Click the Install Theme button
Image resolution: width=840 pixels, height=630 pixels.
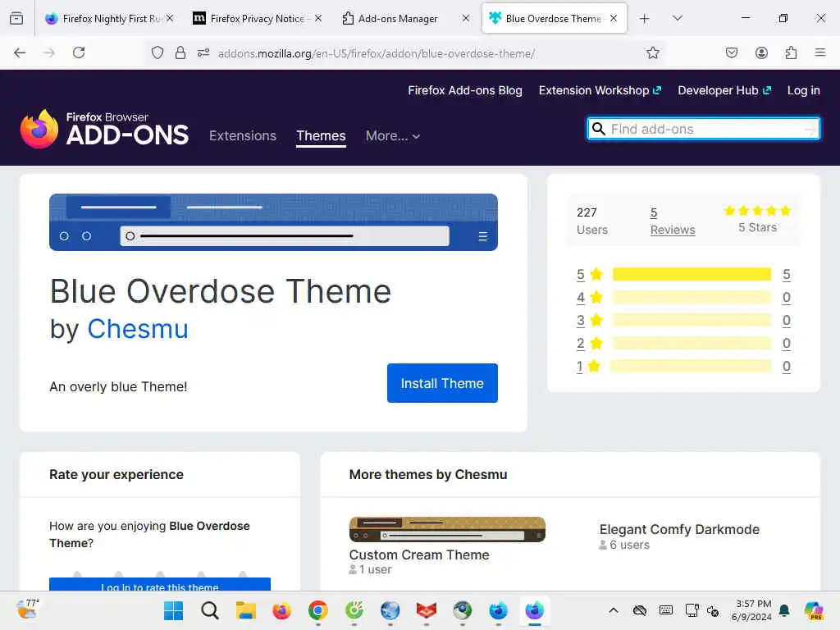pyautogui.click(x=442, y=384)
